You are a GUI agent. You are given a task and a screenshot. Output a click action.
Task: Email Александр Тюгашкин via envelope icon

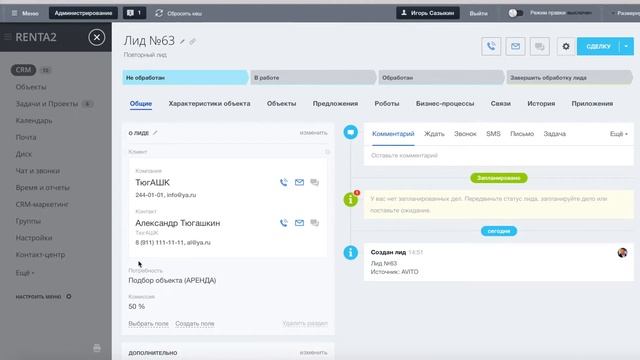[x=299, y=223]
